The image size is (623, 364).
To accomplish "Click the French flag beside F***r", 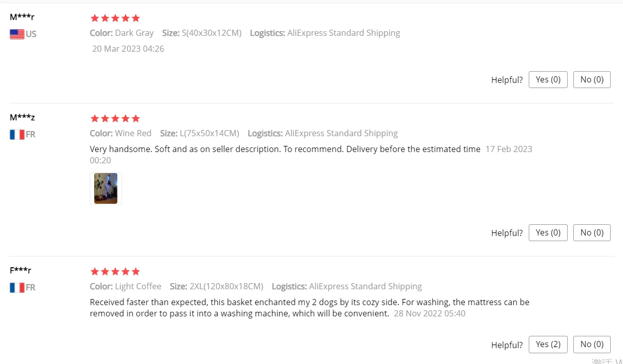I will (17, 288).
